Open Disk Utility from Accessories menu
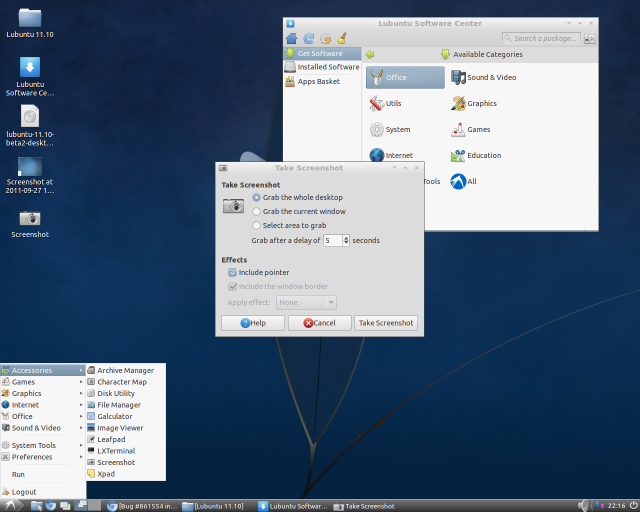640x512 pixels. point(126,393)
